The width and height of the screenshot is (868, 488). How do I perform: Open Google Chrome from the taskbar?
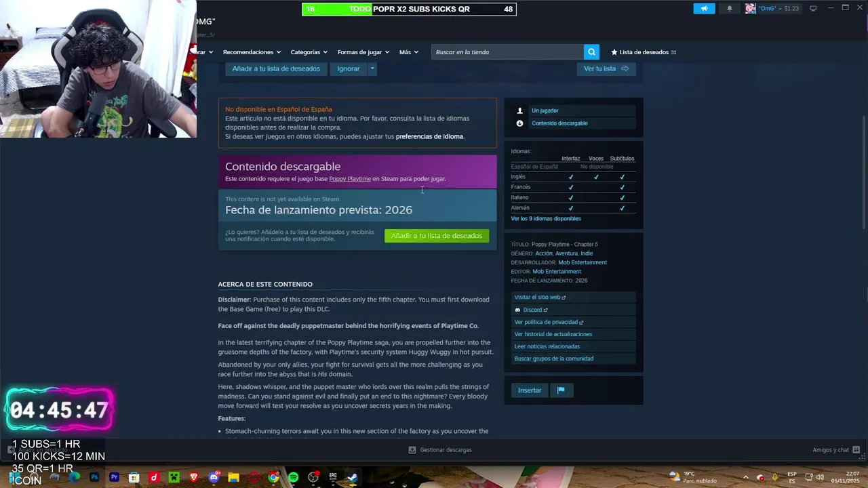coord(273,477)
